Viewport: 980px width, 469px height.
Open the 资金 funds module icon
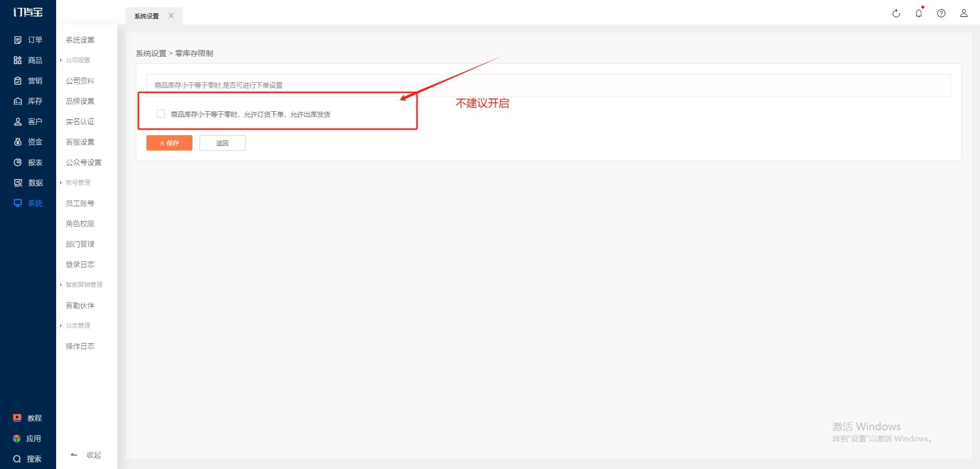(x=18, y=142)
